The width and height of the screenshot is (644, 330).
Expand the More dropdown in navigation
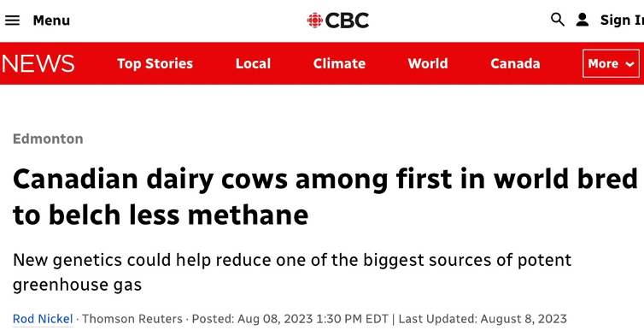[611, 64]
